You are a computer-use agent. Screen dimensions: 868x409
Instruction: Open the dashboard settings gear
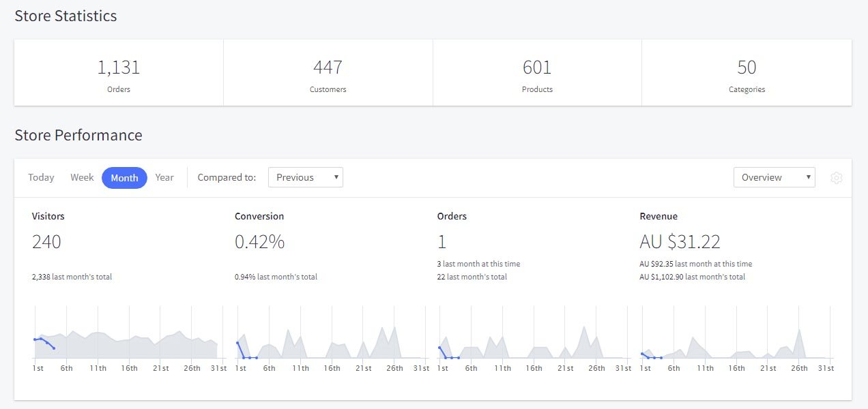tap(837, 178)
